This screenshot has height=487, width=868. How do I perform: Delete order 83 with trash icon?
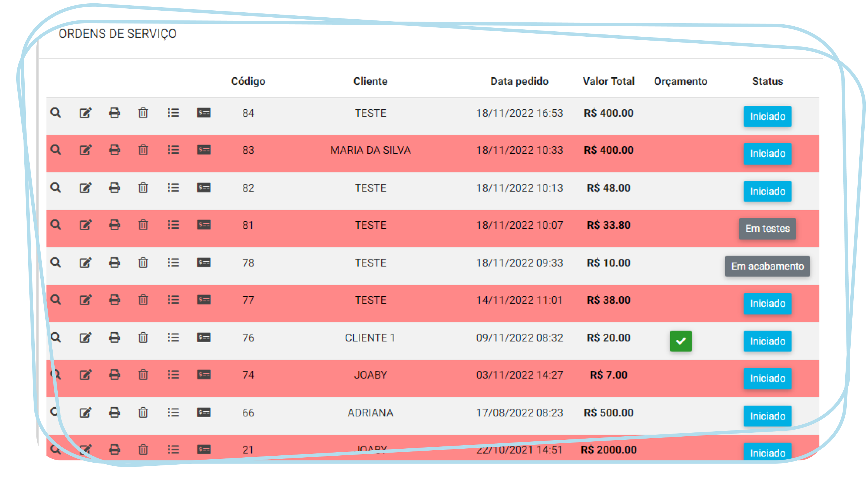point(143,150)
